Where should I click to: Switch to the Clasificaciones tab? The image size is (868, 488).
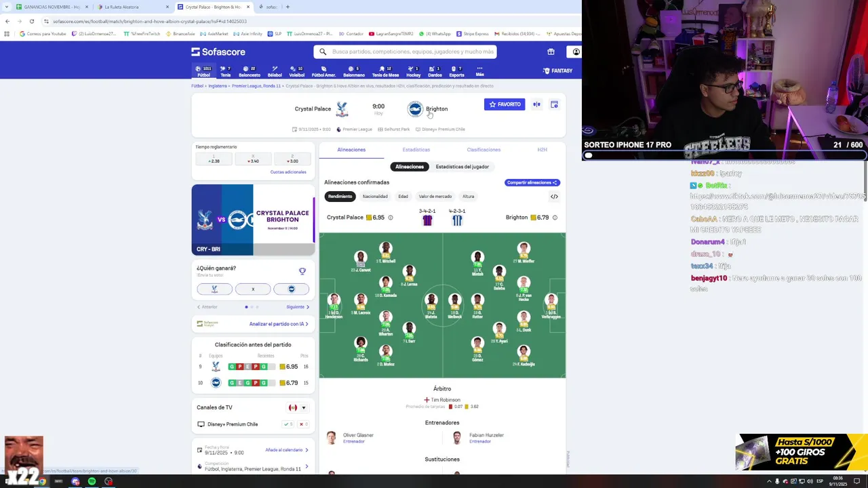click(484, 150)
